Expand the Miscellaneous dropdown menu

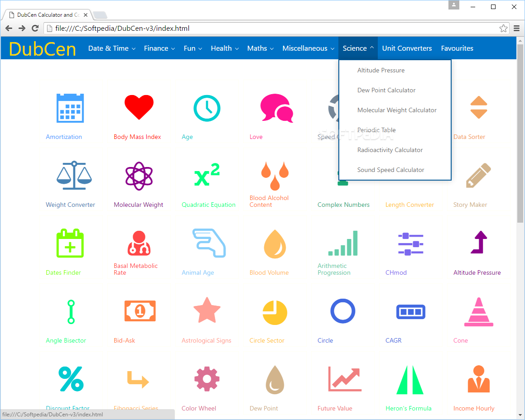[x=308, y=48]
